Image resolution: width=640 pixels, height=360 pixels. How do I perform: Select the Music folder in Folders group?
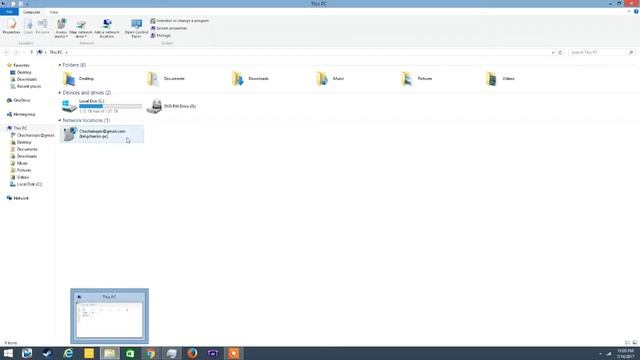[331, 78]
